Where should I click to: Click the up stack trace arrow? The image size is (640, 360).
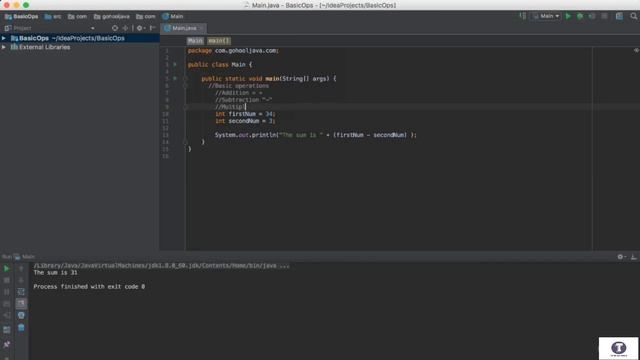21,269
